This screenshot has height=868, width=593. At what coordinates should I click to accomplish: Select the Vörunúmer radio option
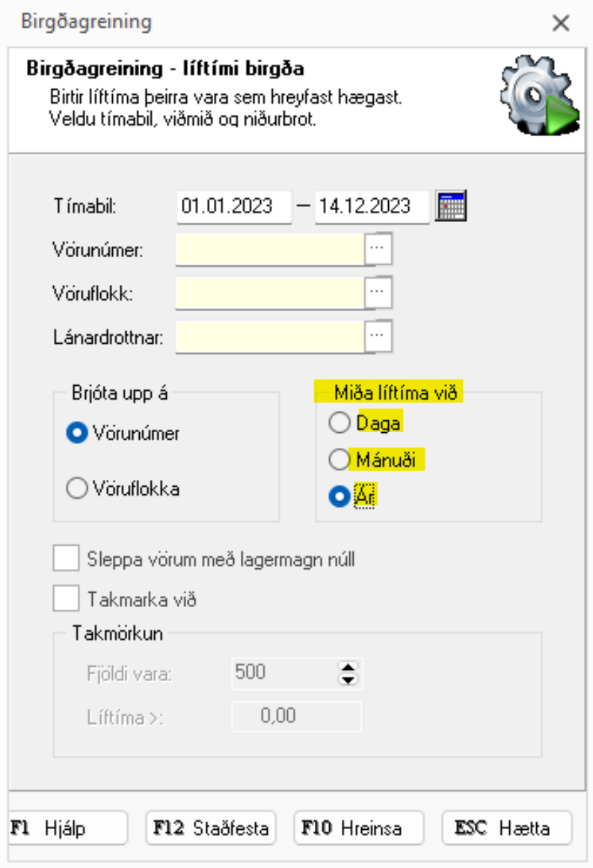tap(77, 434)
